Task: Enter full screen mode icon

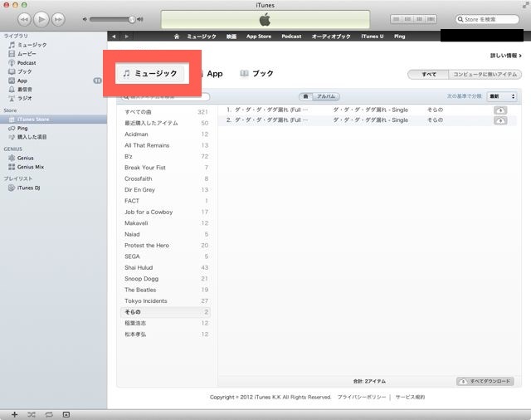Action: coord(525,5)
